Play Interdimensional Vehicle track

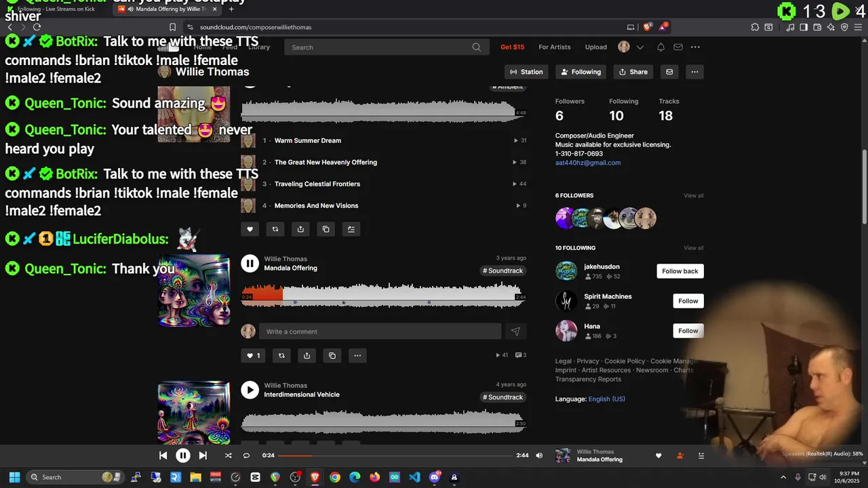(x=250, y=390)
